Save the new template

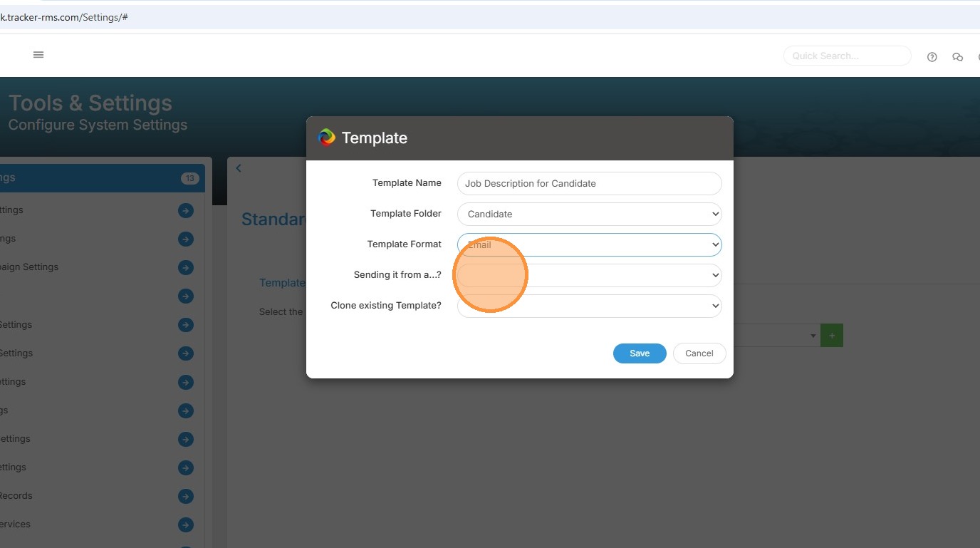[640, 353]
